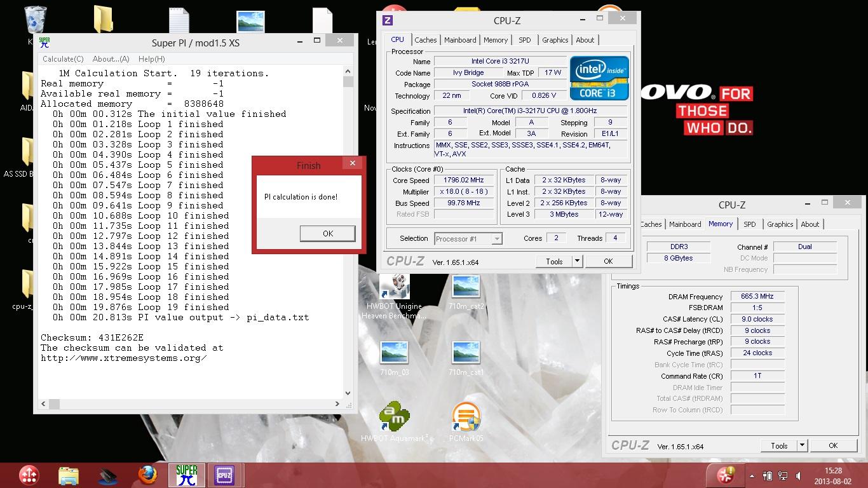Open the Processor #1 selection dropdown

(x=468, y=239)
